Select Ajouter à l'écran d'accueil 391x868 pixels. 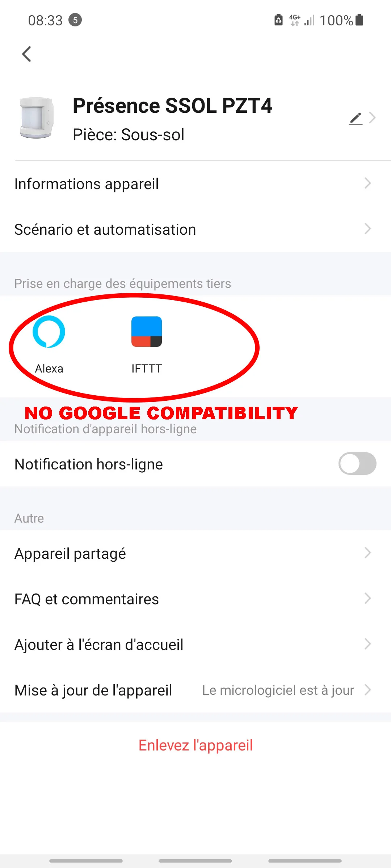[195, 644]
